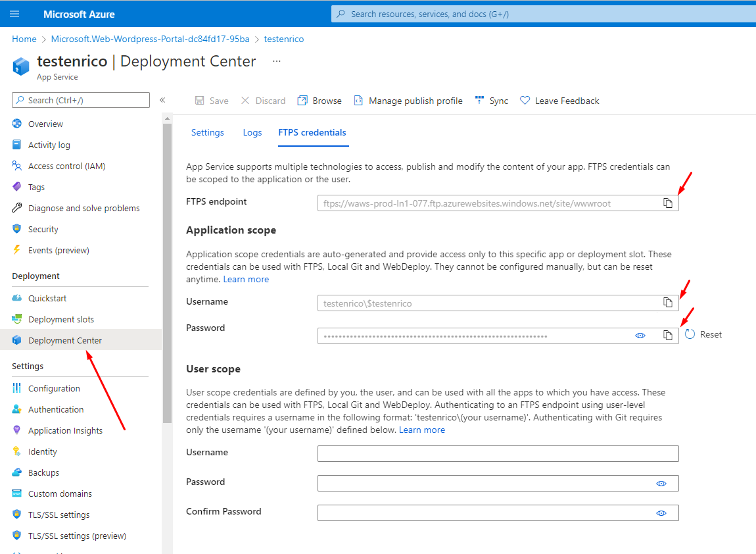Open the Azure portal hamburger menu
756x554 pixels.
click(14, 13)
